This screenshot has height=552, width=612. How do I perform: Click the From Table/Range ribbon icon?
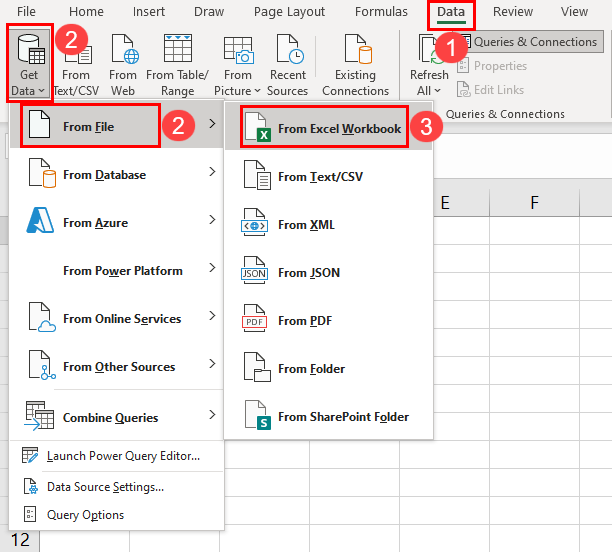pos(178,64)
